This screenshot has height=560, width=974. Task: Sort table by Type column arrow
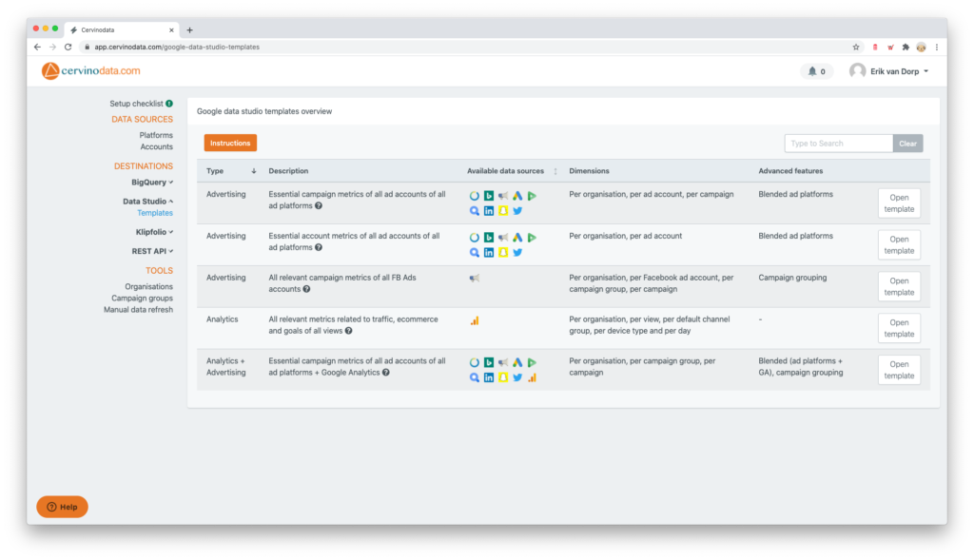coord(253,171)
